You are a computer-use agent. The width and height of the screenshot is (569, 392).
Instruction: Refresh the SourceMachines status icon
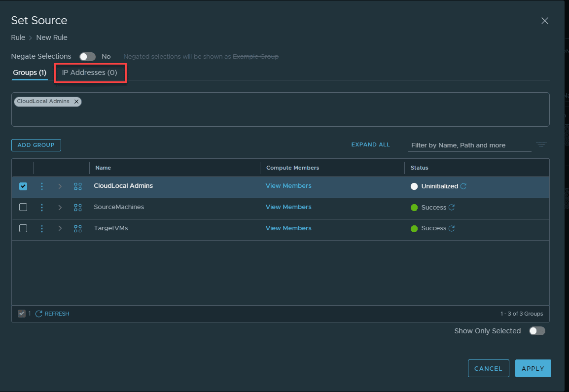(452, 208)
